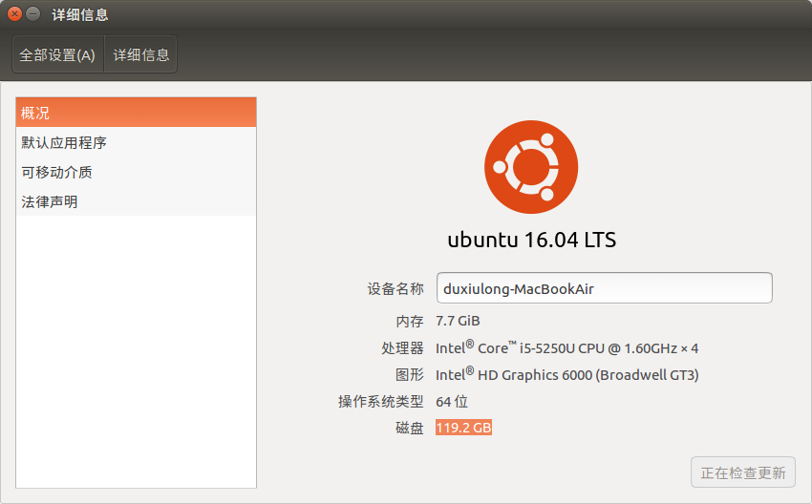Click the window title 详细信息
The width and height of the screenshot is (812, 504).
pos(79,14)
